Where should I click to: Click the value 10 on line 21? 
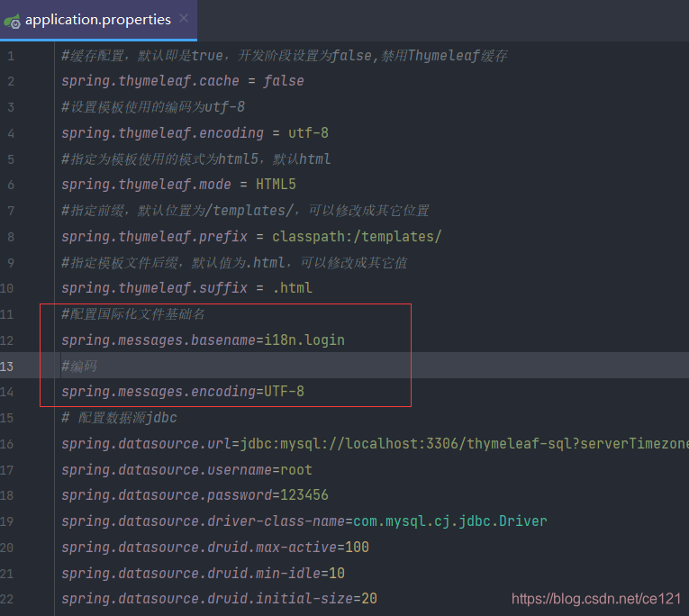click(x=337, y=574)
